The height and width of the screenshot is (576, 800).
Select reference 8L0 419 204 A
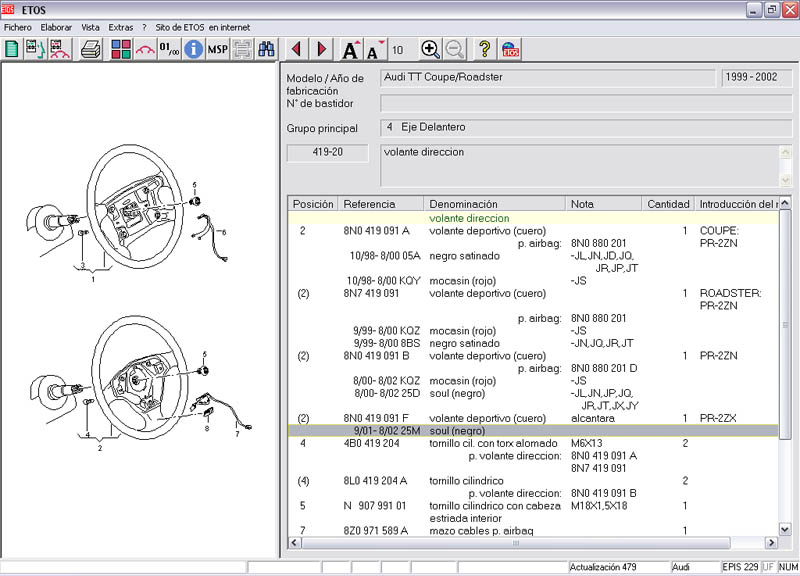click(376, 481)
